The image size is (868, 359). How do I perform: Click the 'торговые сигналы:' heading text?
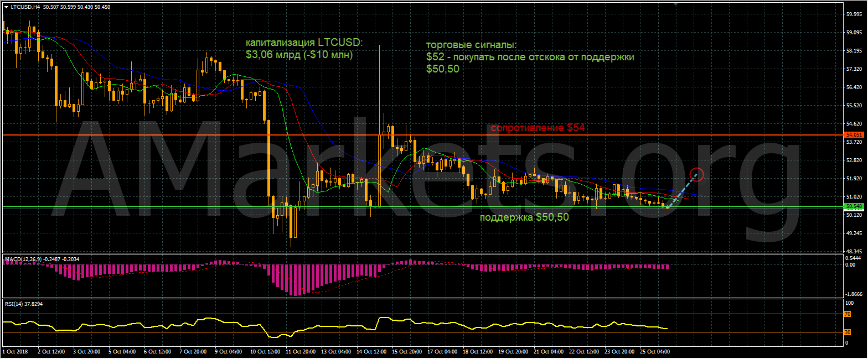pos(471,45)
